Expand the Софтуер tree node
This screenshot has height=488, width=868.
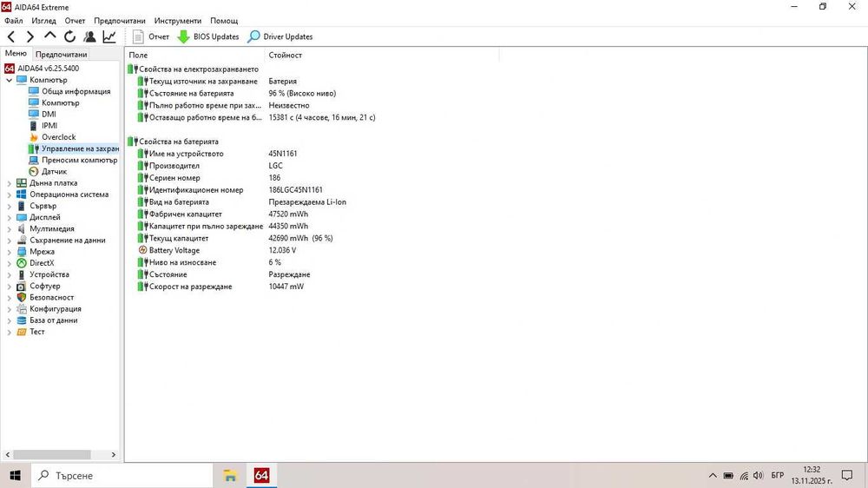pyautogui.click(x=9, y=287)
